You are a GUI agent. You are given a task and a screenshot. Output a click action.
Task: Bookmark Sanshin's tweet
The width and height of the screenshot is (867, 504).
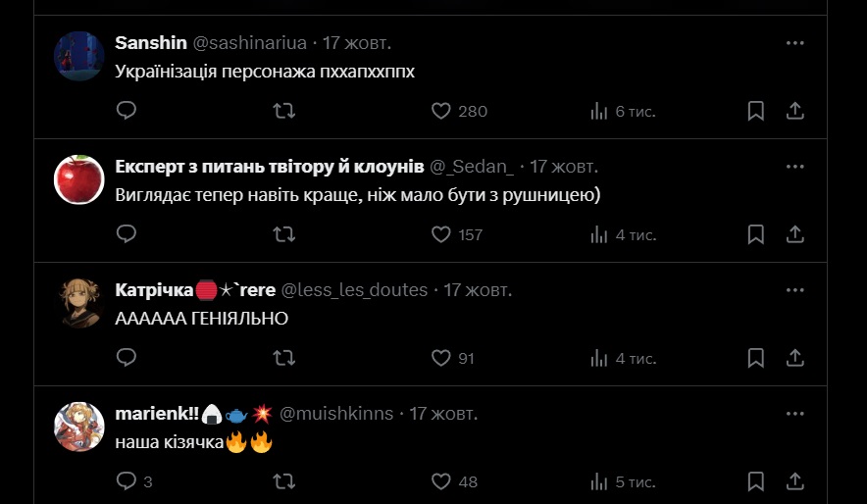(756, 111)
